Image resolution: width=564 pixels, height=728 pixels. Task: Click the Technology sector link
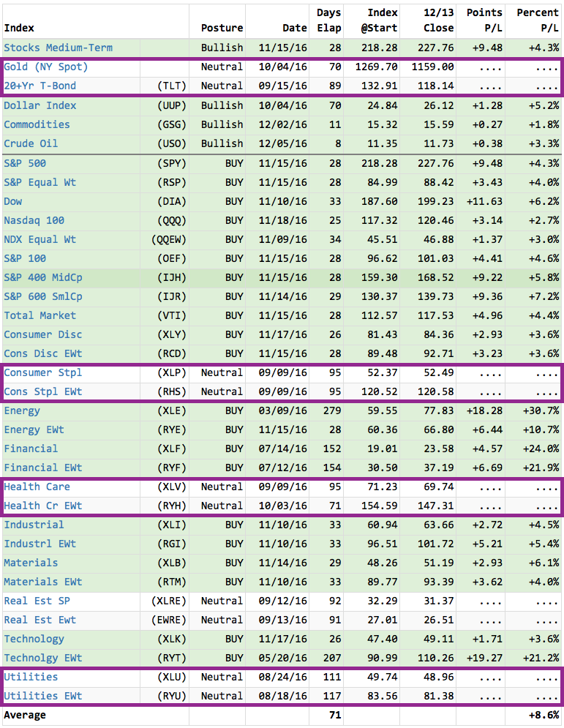click(34, 639)
